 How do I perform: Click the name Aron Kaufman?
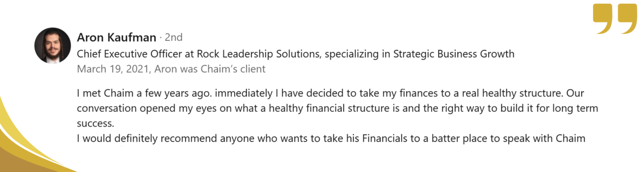coord(117,37)
